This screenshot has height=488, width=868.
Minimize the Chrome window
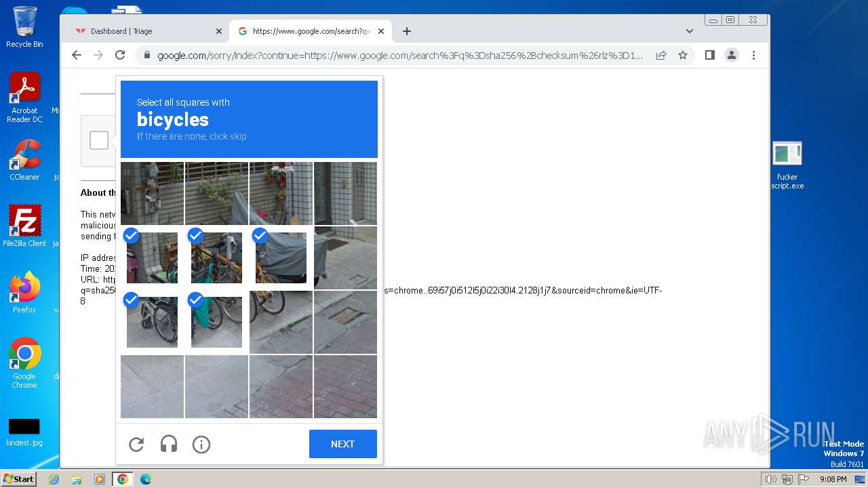point(712,20)
